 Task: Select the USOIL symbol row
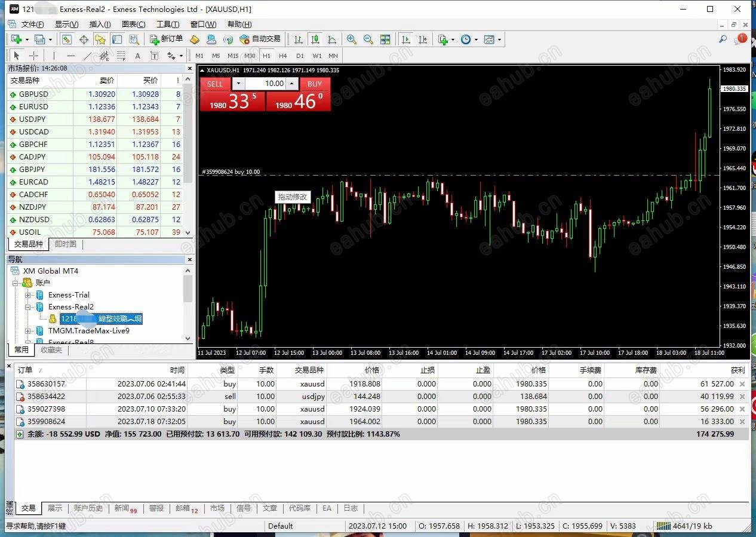click(96, 232)
